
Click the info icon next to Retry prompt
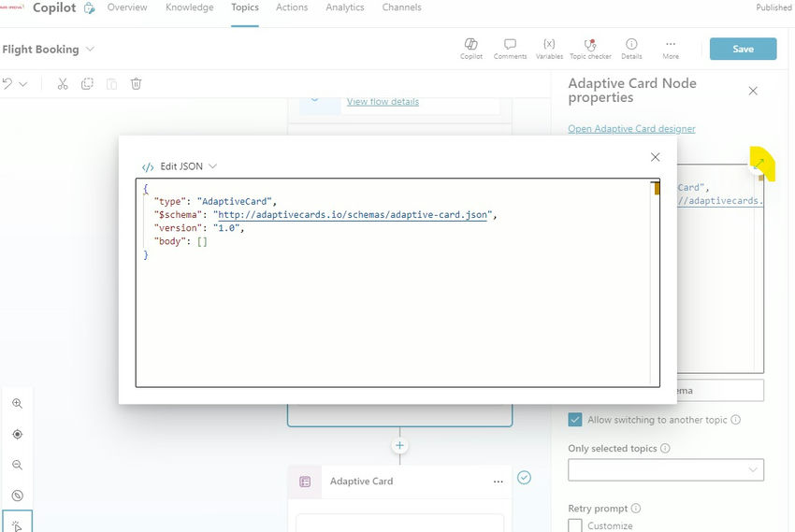coord(636,509)
